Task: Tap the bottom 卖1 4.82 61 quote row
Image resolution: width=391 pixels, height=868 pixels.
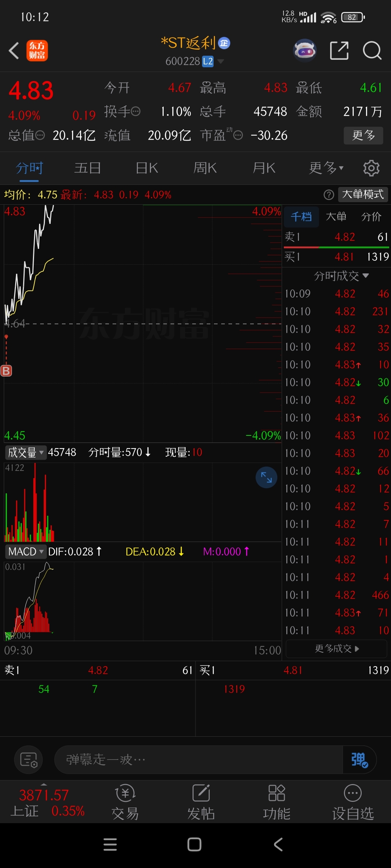Action: click(98, 670)
